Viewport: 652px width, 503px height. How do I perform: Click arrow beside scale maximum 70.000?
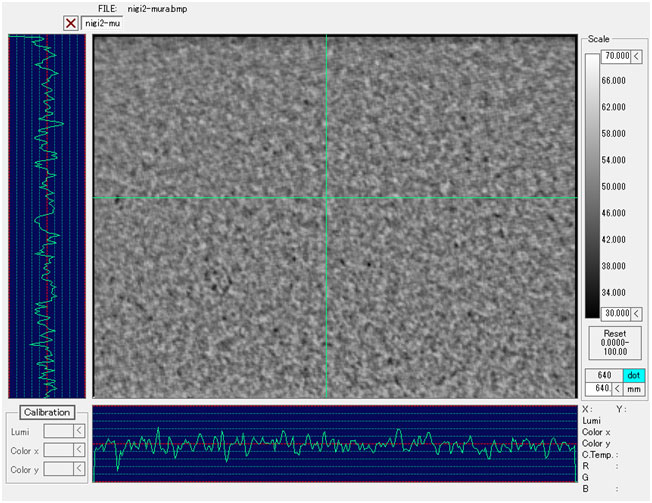click(x=637, y=57)
